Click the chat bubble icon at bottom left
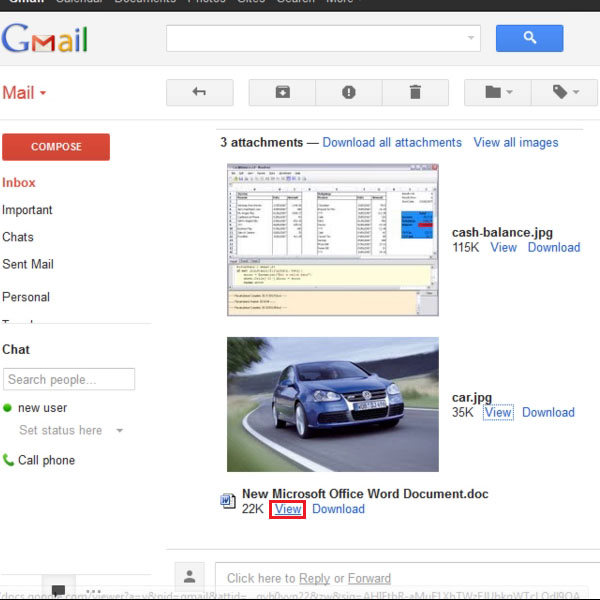The height and width of the screenshot is (600, 600). pyautogui.click(x=59, y=590)
